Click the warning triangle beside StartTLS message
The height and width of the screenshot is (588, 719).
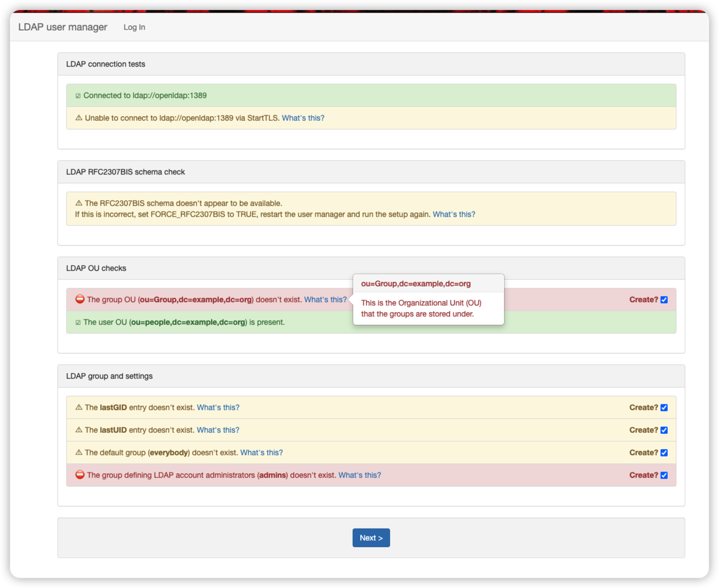[x=79, y=118]
